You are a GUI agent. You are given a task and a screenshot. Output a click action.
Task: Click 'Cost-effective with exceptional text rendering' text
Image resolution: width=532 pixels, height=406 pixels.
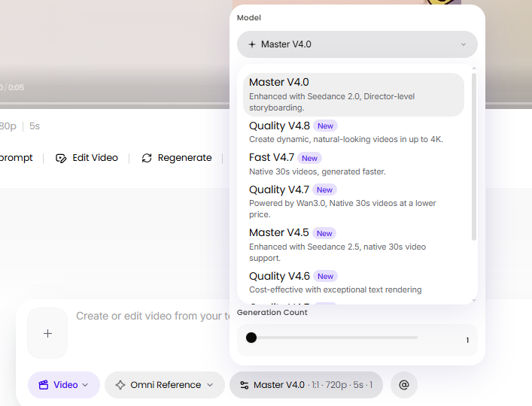[x=335, y=289]
